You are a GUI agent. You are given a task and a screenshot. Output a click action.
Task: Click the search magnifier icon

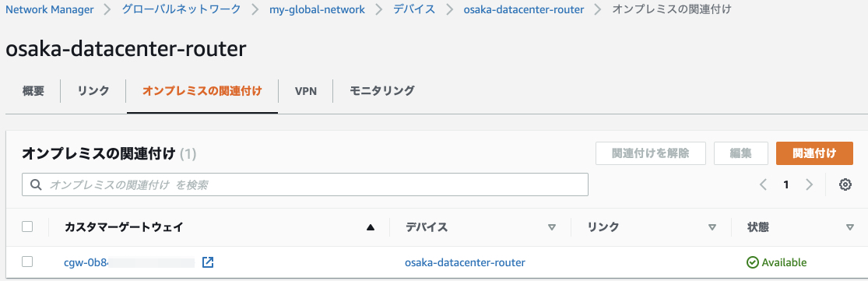point(36,184)
